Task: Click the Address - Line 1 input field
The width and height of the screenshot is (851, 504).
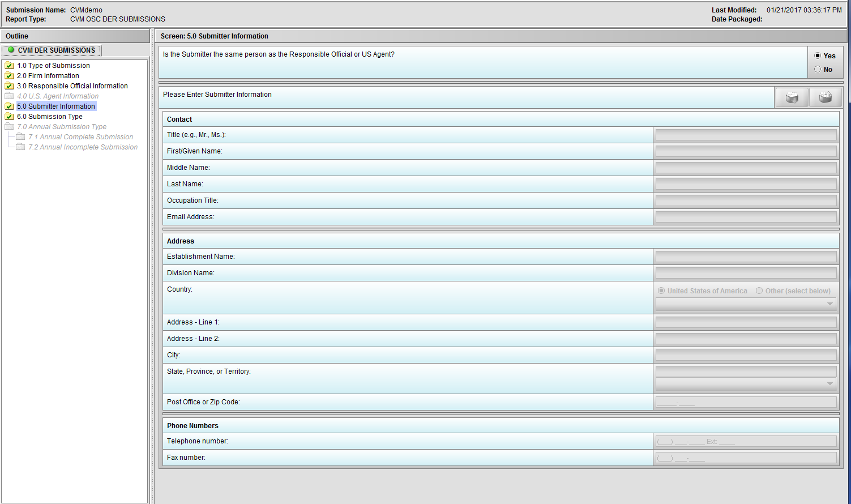Action: point(746,322)
